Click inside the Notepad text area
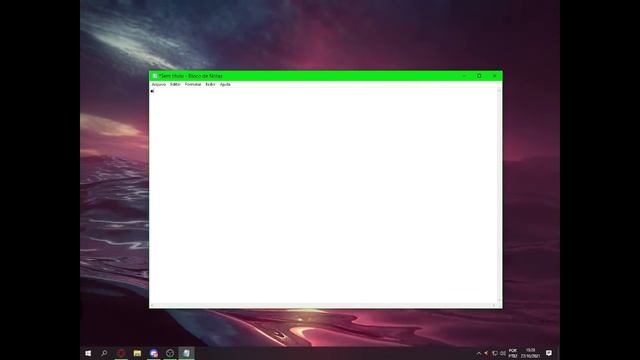 point(322,196)
